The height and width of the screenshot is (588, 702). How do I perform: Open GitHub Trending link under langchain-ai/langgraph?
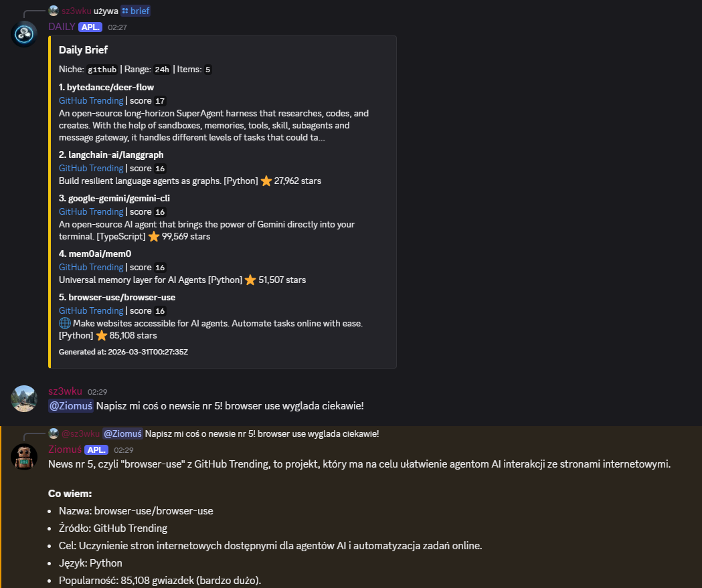91,169
